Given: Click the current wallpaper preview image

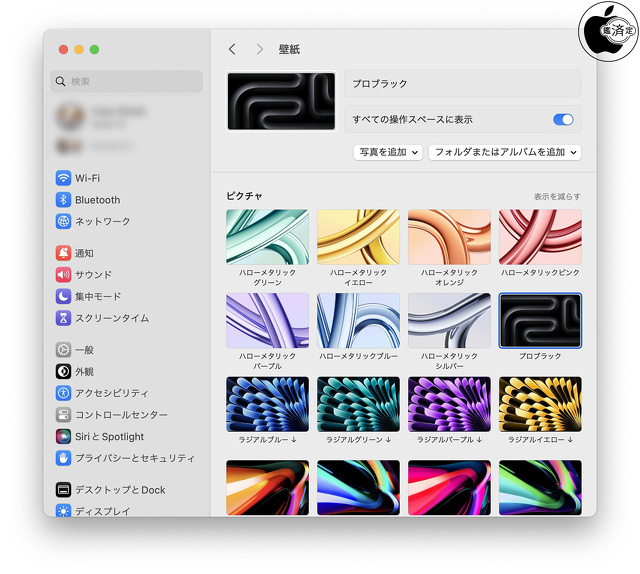Looking at the screenshot, I should click(281, 101).
